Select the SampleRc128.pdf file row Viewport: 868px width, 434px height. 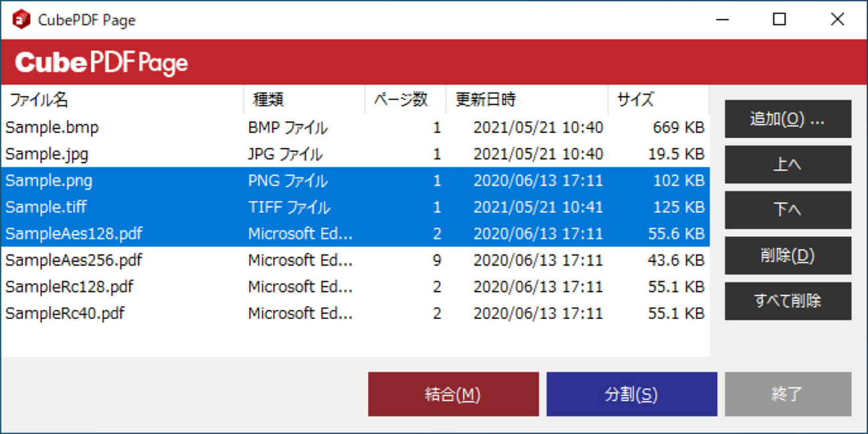coord(355,287)
